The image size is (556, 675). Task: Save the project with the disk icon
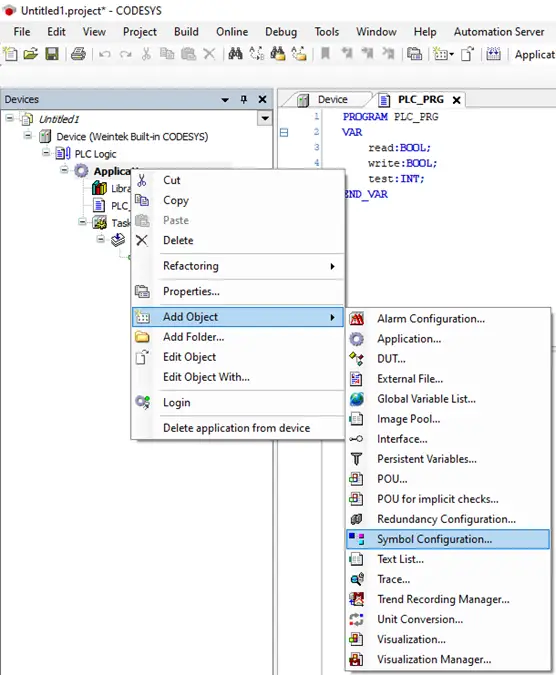52,54
